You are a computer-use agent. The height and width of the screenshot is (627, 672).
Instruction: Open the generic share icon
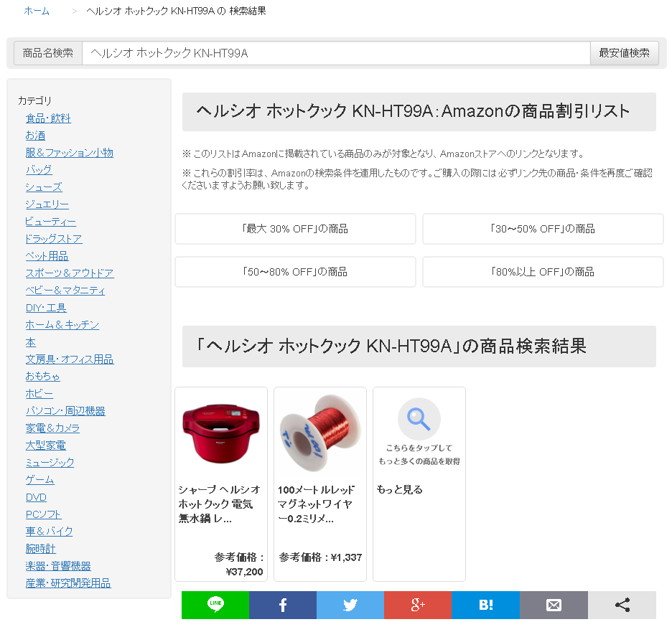[622, 605]
